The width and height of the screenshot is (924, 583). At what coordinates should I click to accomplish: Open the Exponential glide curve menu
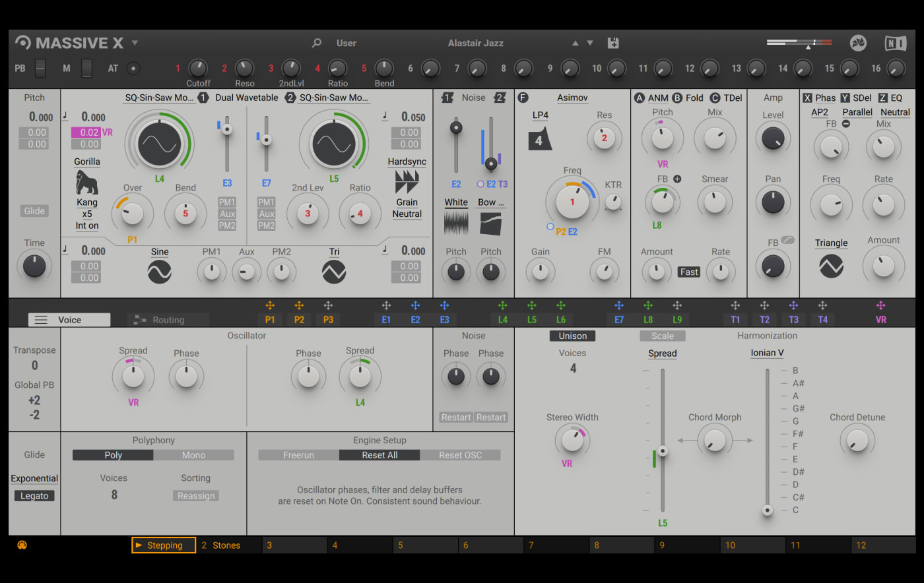(x=34, y=479)
